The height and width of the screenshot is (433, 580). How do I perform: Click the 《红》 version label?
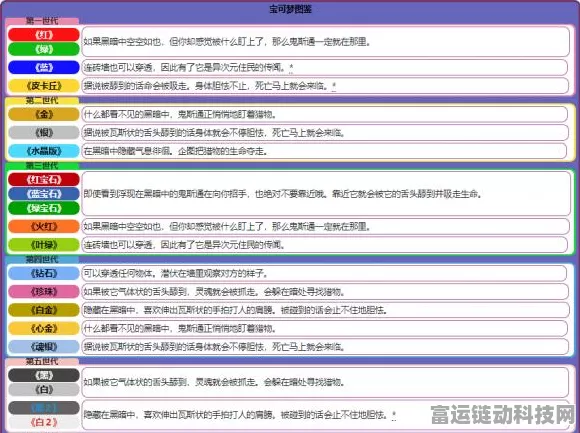(44, 35)
